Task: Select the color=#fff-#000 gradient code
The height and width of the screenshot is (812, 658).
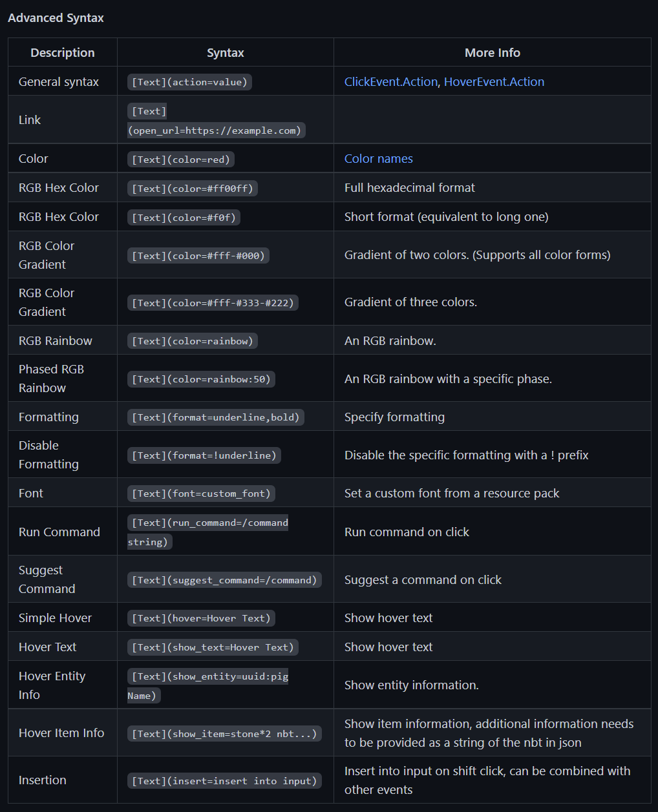Action: pos(198,256)
